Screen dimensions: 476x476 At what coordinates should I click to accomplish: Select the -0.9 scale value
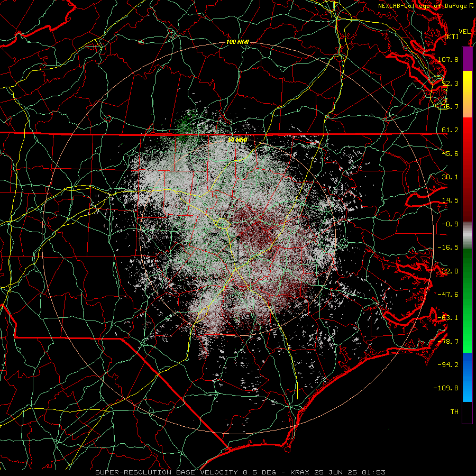[x=450, y=224]
